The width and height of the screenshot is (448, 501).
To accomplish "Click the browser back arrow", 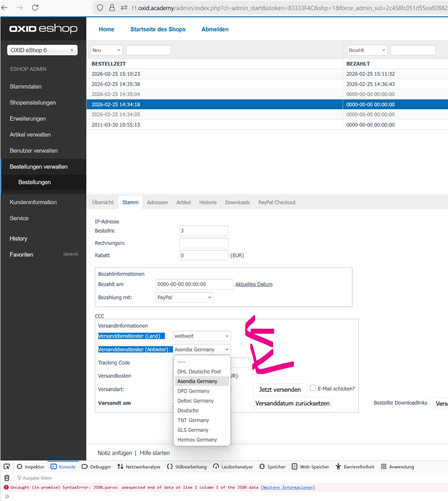I will tap(5, 7).
